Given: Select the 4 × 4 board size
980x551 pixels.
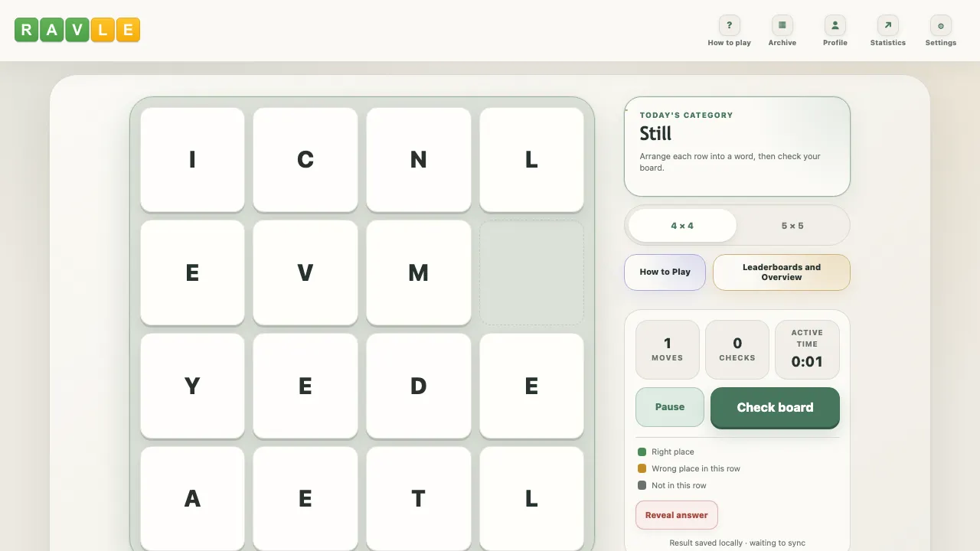Looking at the screenshot, I should (682, 226).
